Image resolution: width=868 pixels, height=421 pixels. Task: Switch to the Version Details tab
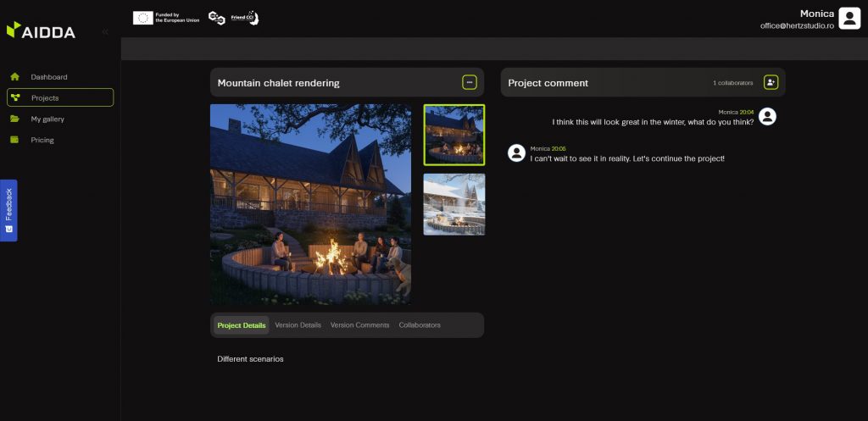coord(298,325)
